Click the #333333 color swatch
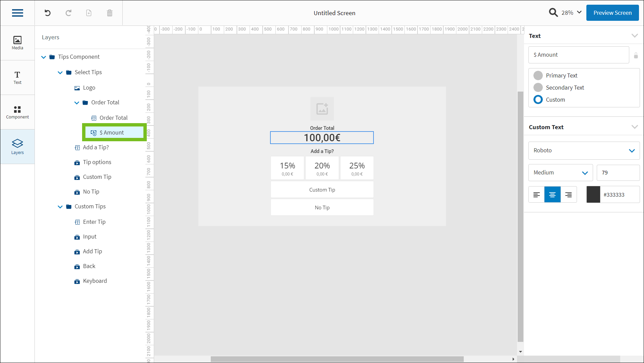The height and width of the screenshot is (363, 644). tap(593, 195)
